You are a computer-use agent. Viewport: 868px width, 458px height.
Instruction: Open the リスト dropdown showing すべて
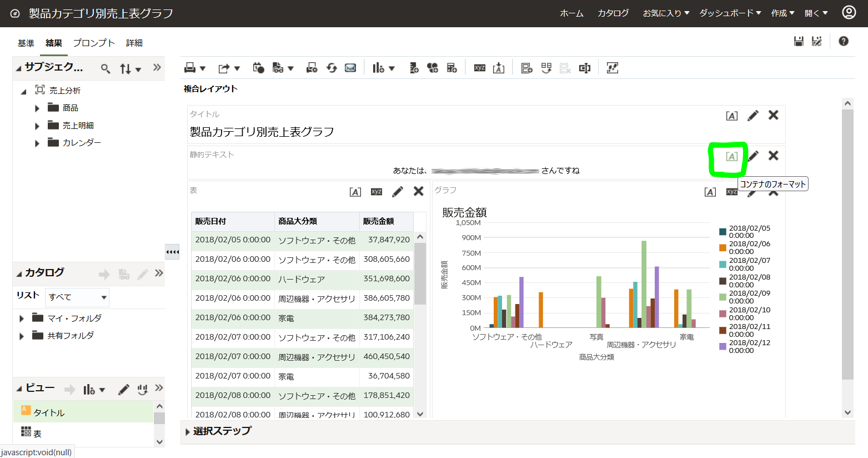pos(77,297)
